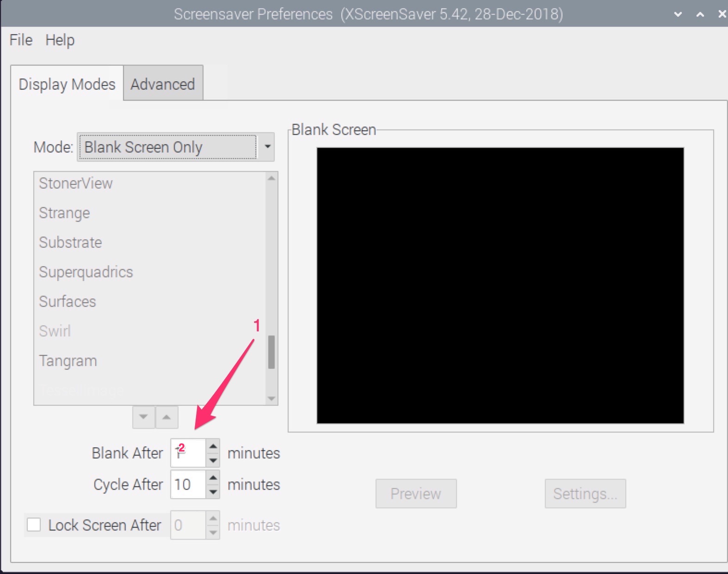This screenshot has width=728, height=574.
Task: Click the previous screensaver down-arrow button
Action: (143, 417)
